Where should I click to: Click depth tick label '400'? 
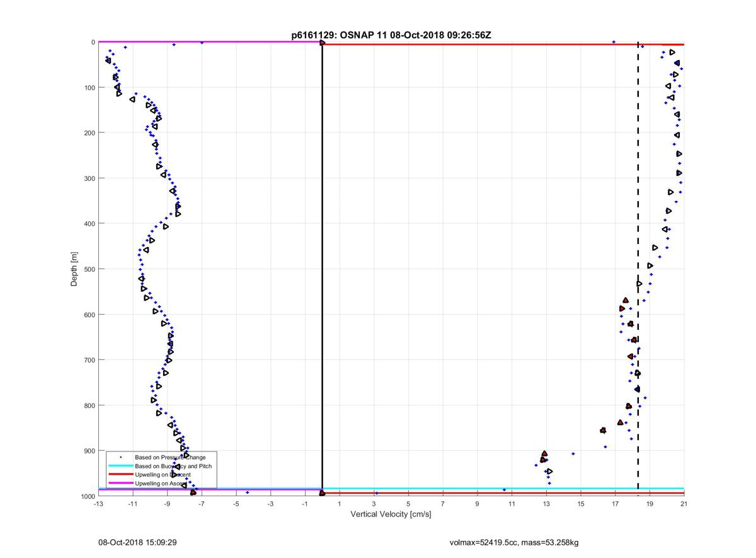point(89,223)
